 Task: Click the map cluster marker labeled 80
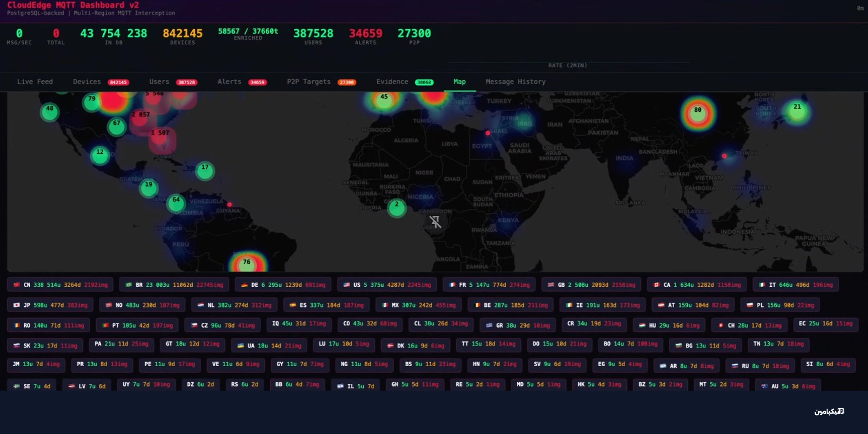click(698, 113)
